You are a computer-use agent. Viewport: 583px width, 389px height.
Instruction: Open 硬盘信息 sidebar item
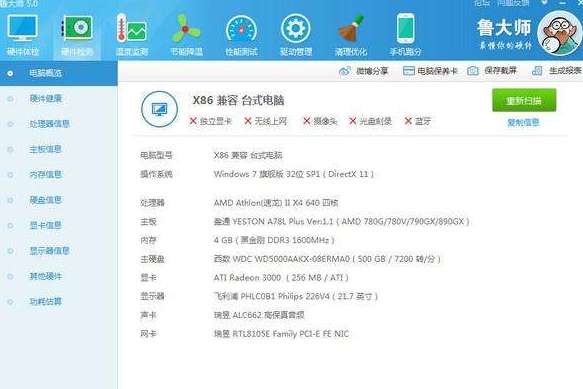(59, 200)
